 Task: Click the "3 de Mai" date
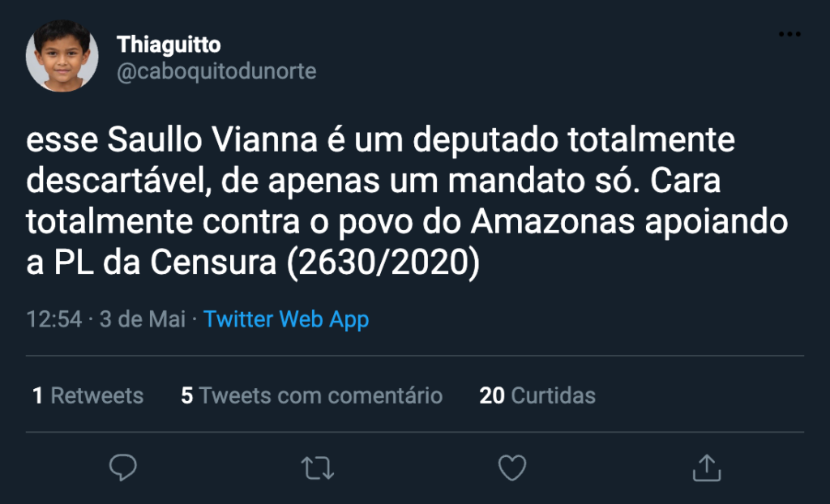143,319
